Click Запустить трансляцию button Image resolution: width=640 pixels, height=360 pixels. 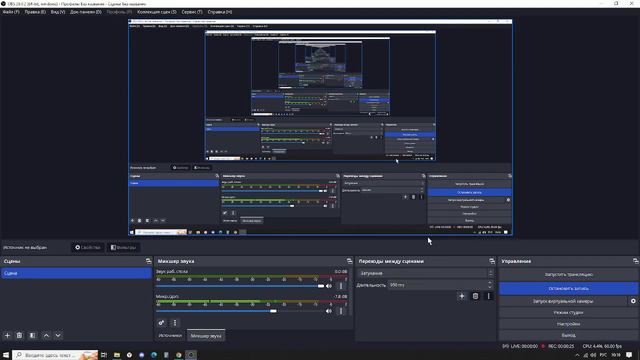pos(568,274)
